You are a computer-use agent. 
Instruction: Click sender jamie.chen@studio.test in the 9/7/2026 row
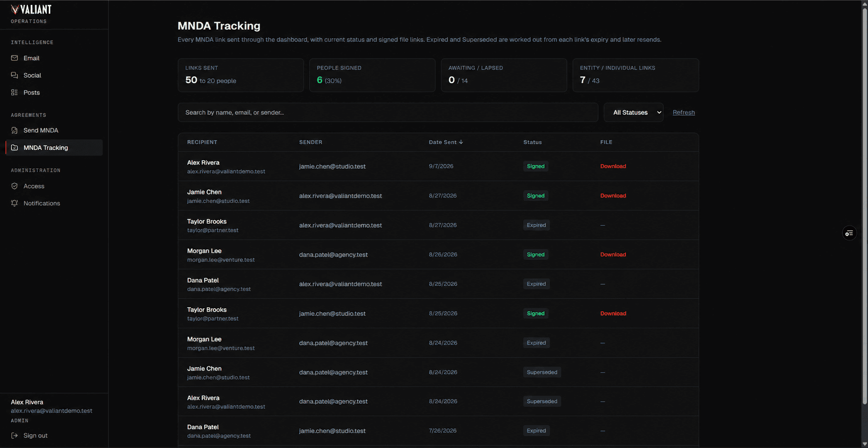tap(332, 166)
